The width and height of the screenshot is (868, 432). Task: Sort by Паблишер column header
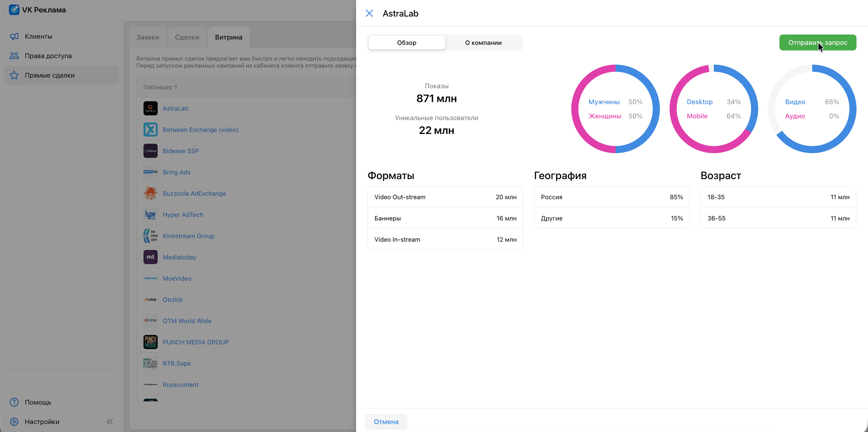[160, 87]
